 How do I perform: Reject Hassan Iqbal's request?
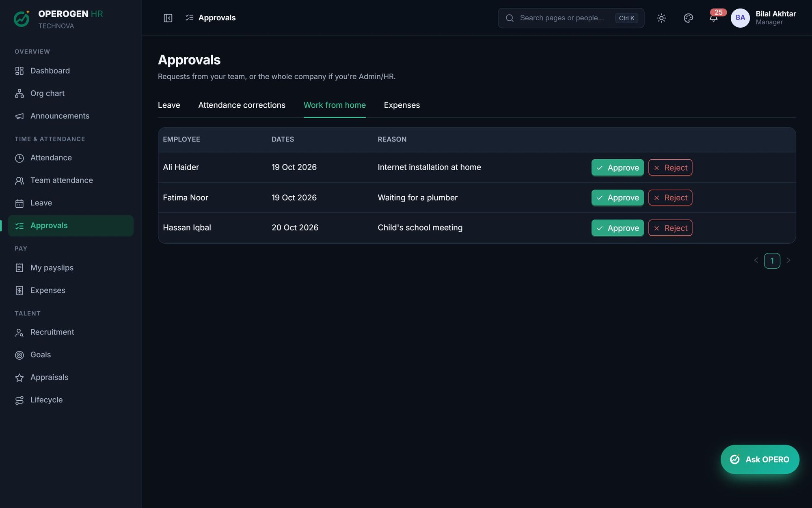(x=670, y=228)
